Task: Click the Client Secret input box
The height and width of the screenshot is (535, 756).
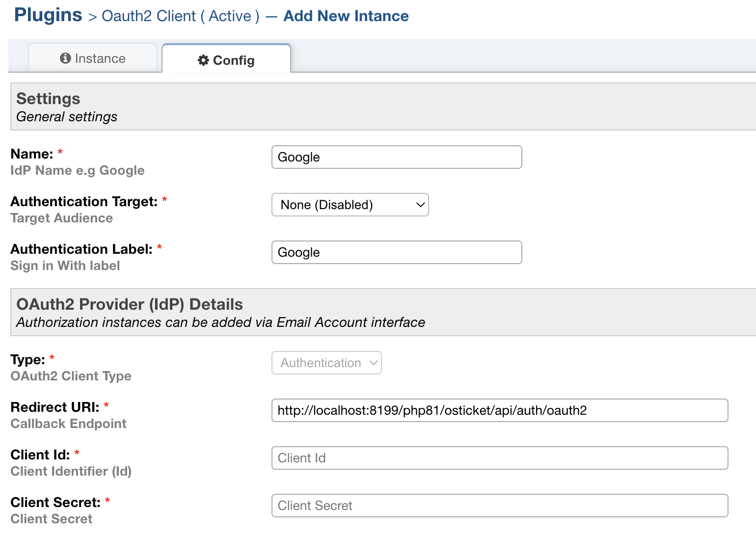Action: pos(499,506)
